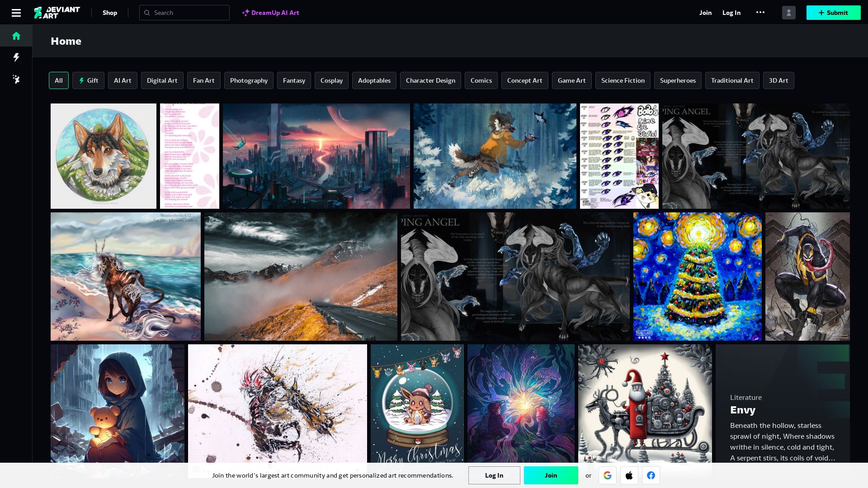
Task: Click the DreamUp AI Art icon
Action: 245,13
